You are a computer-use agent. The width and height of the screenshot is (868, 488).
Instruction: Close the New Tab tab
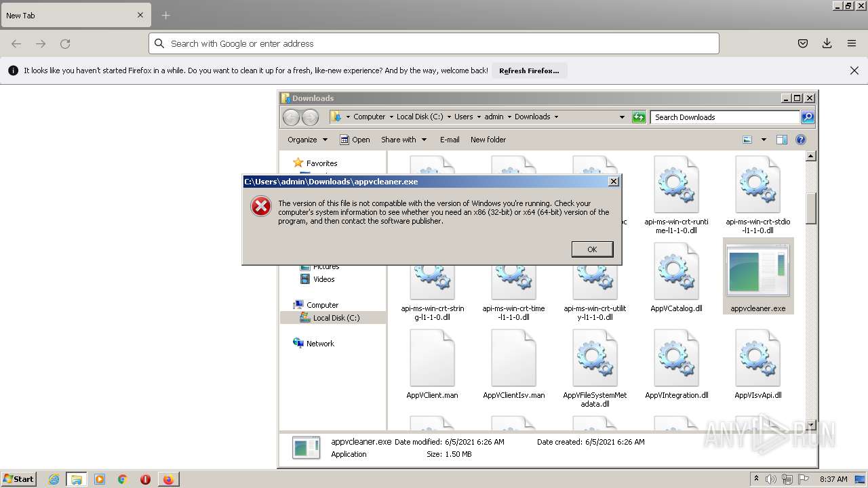point(140,15)
